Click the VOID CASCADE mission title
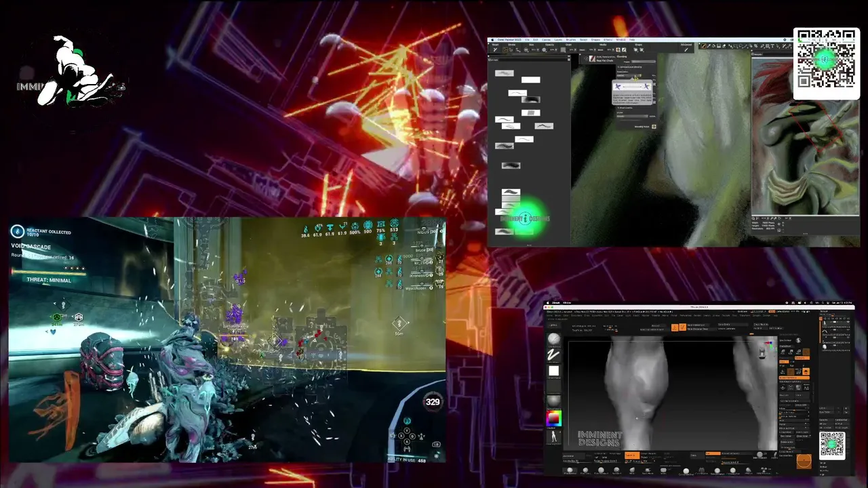 click(x=31, y=247)
